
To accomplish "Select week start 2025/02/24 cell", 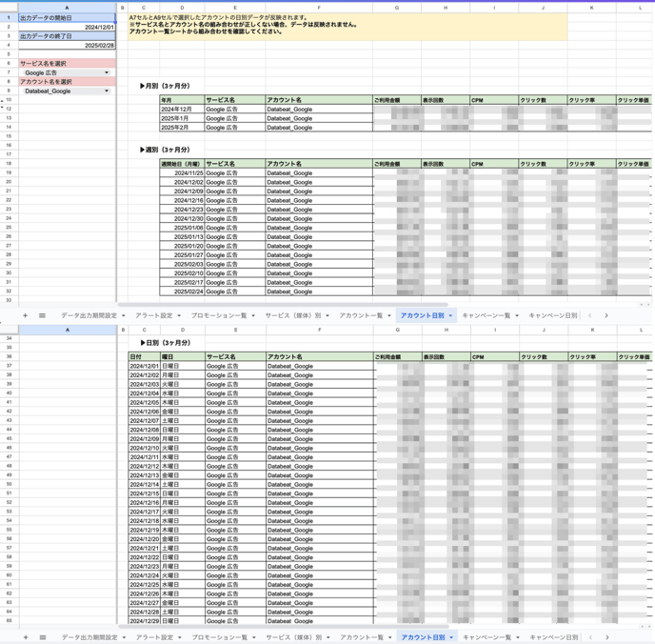I will (182, 292).
